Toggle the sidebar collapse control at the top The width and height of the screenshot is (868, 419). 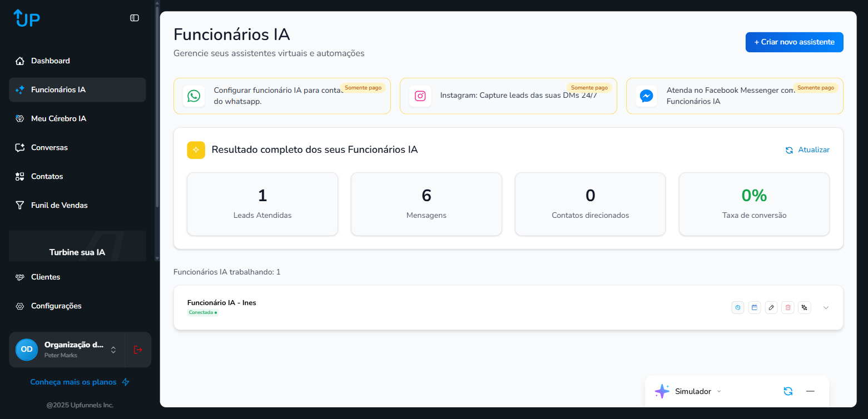coord(134,18)
